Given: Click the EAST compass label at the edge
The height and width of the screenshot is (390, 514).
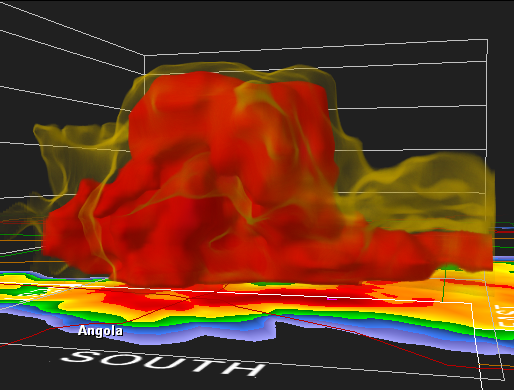Looking at the screenshot, I should coord(504,317).
